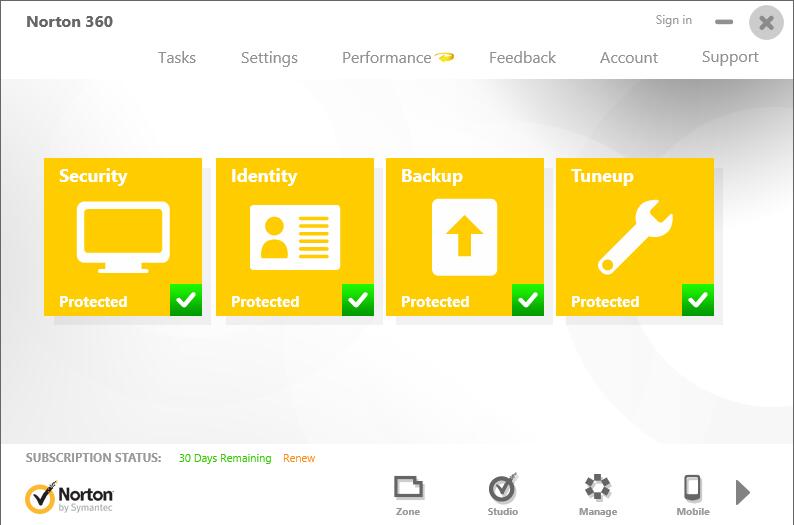Viewport: 794px width, 525px height.
Task: Click the Identity tile Protected label
Action: [265, 302]
